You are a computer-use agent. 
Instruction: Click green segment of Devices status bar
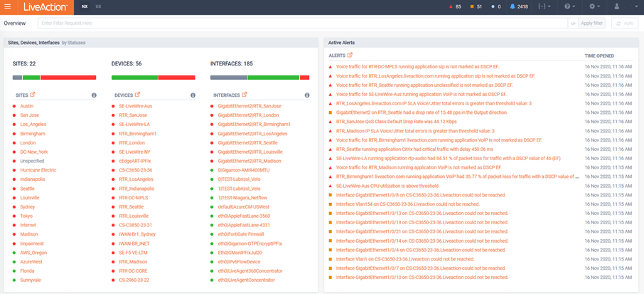coord(135,78)
